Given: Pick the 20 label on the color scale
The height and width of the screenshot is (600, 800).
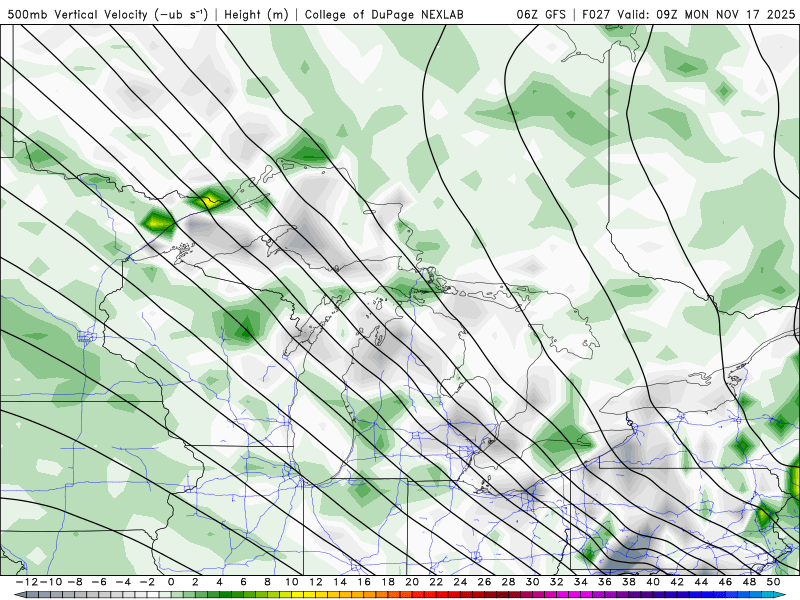Looking at the screenshot, I should 412,582.
